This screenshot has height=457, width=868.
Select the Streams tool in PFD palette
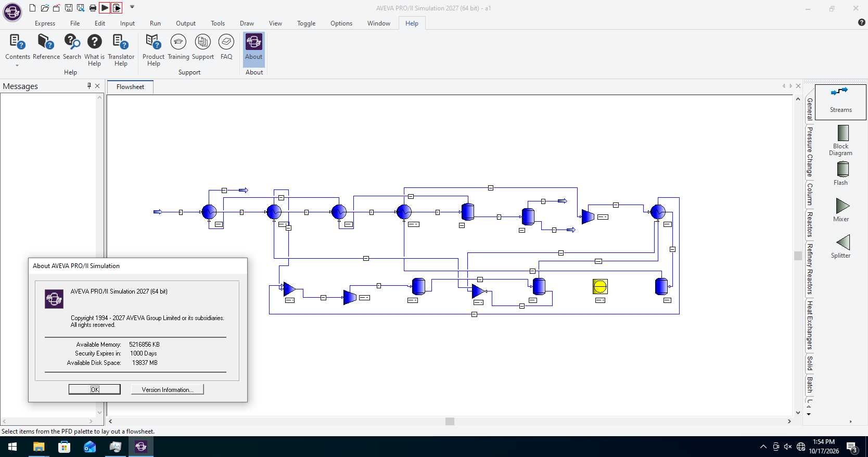[x=840, y=101]
